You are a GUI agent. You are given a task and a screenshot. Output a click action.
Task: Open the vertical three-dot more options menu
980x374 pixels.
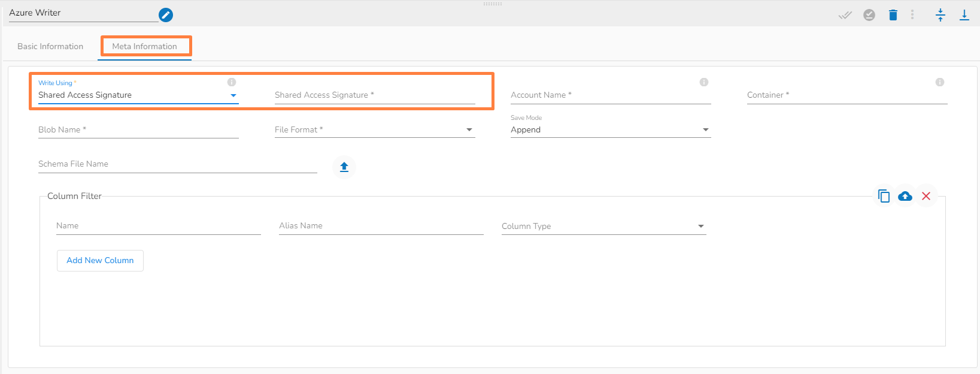(912, 15)
